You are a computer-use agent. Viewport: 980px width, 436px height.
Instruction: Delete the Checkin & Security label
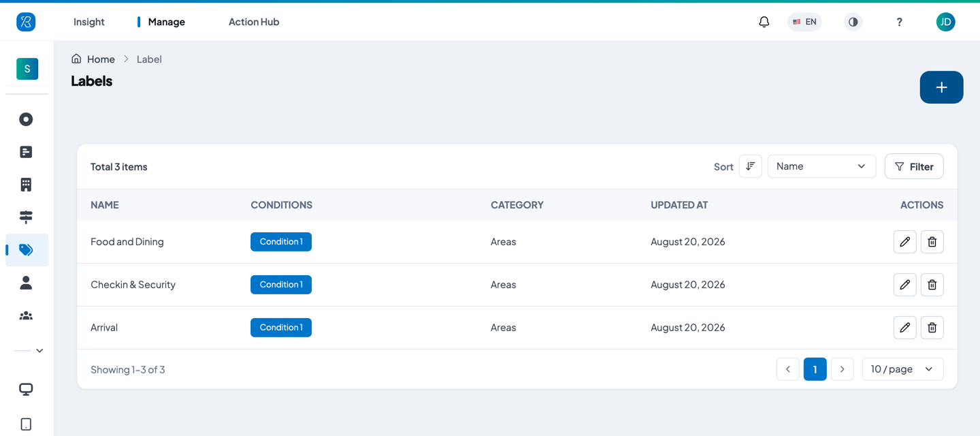[x=932, y=285]
